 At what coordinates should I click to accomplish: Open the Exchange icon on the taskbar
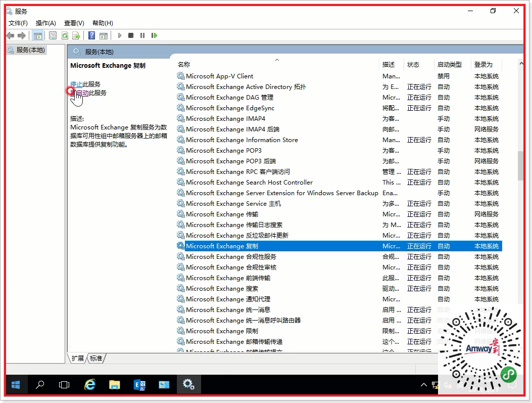click(x=139, y=385)
